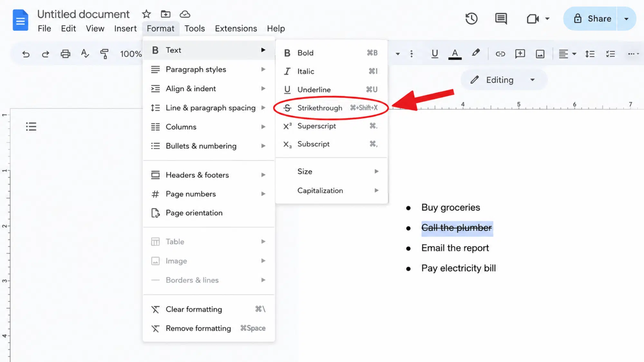
Task: Open the Help menu
Action: pos(276,29)
